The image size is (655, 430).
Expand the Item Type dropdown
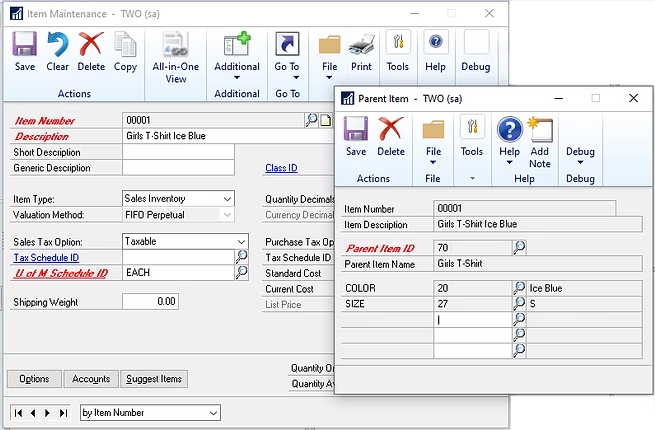point(227,199)
